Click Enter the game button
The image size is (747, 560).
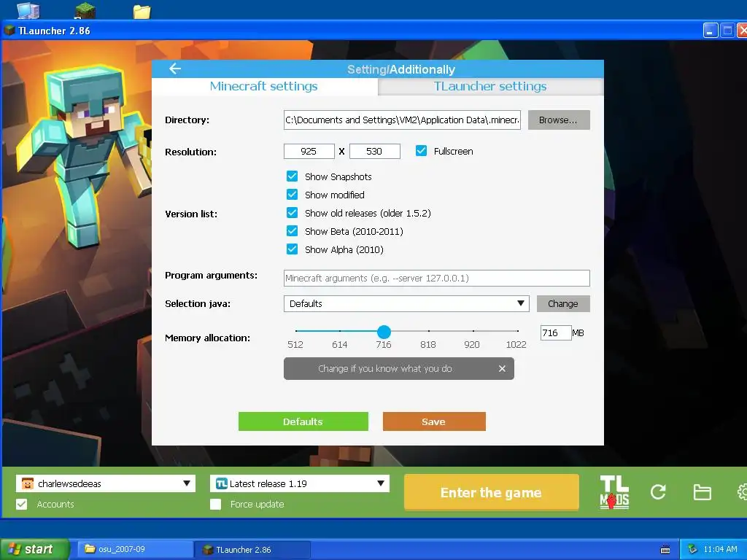(x=491, y=492)
